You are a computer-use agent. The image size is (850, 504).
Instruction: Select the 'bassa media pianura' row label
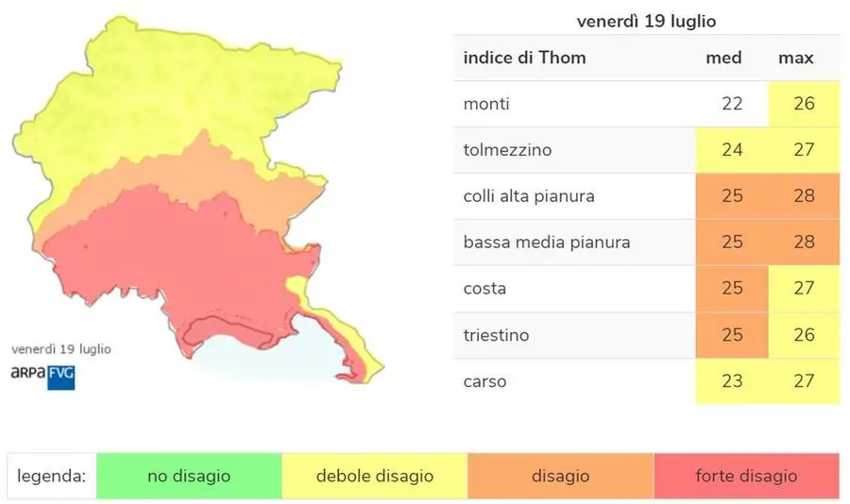(547, 242)
